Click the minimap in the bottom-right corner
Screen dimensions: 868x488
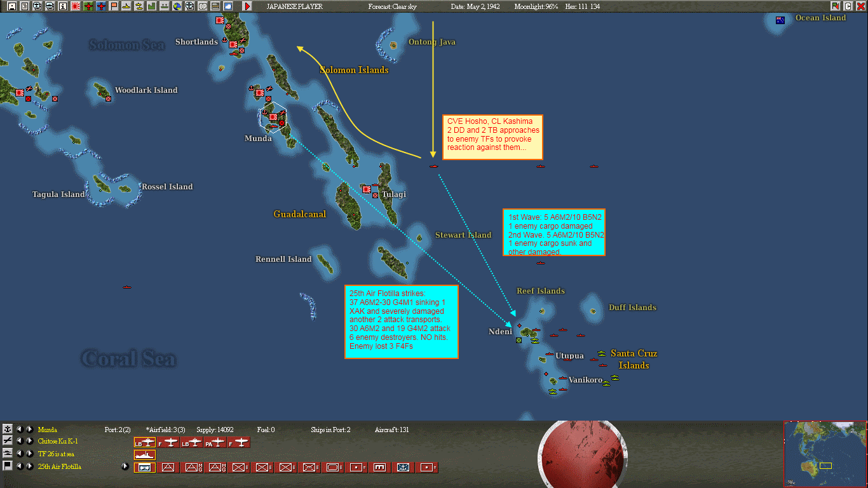coord(825,454)
